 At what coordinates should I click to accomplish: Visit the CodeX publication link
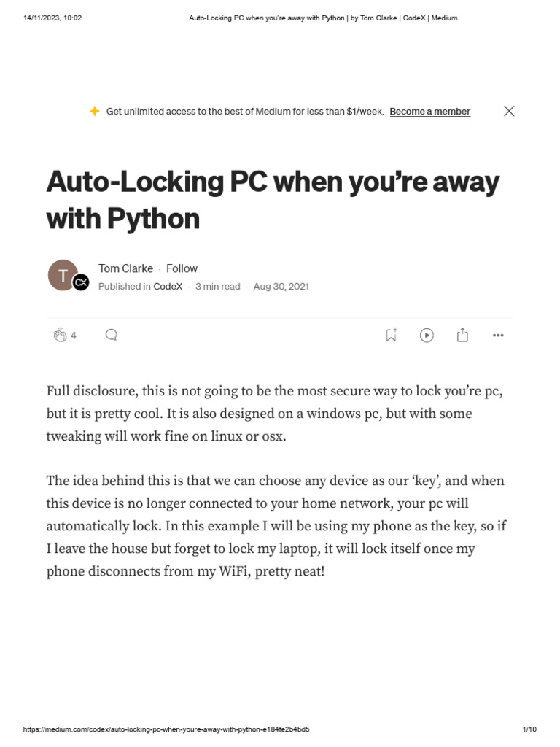click(168, 287)
